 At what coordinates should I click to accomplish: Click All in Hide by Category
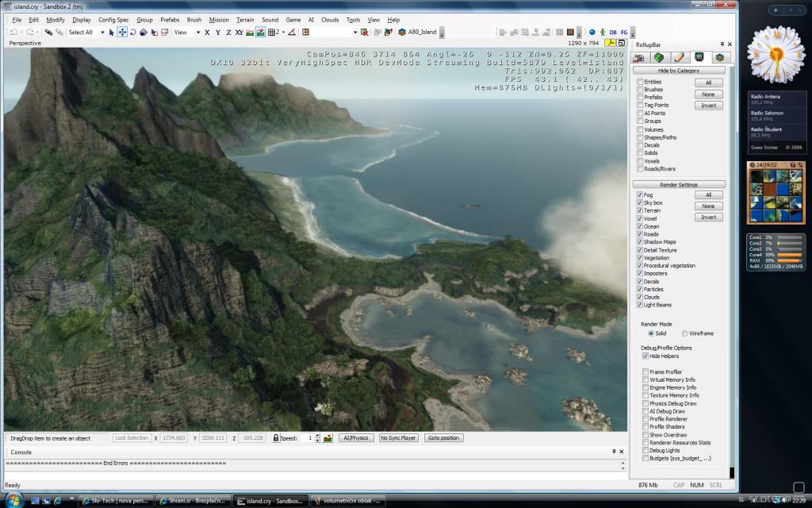click(708, 83)
